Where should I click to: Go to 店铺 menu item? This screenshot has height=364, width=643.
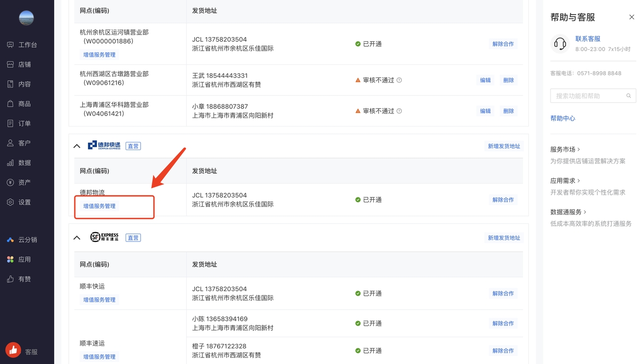pyautogui.click(x=25, y=64)
